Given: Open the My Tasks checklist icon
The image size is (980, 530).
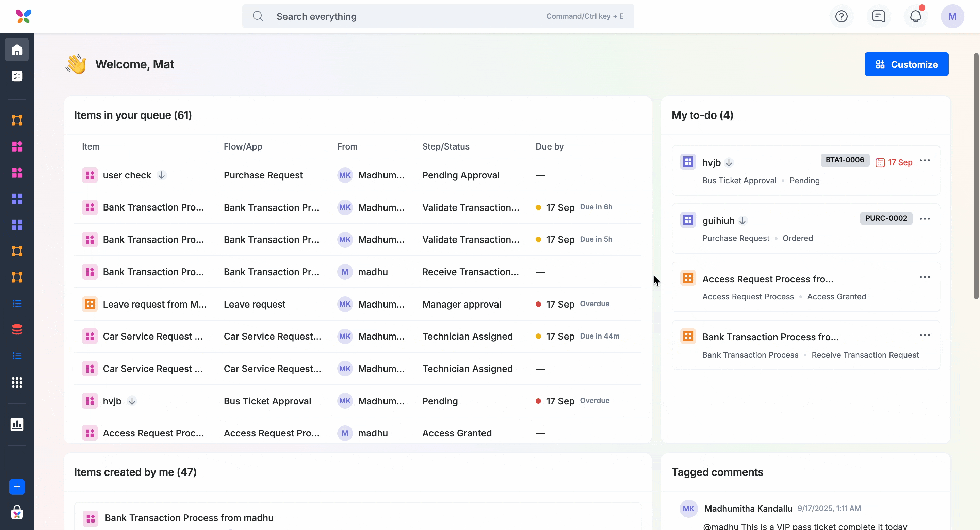Looking at the screenshot, I should (x=17, y=76).
